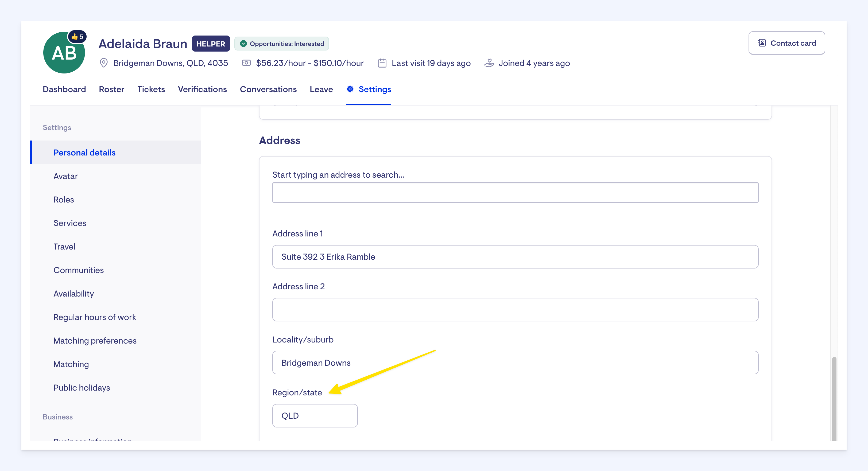Click the last visit calendar icon
The width and height of the screenshot is (868, 471).
382,63
